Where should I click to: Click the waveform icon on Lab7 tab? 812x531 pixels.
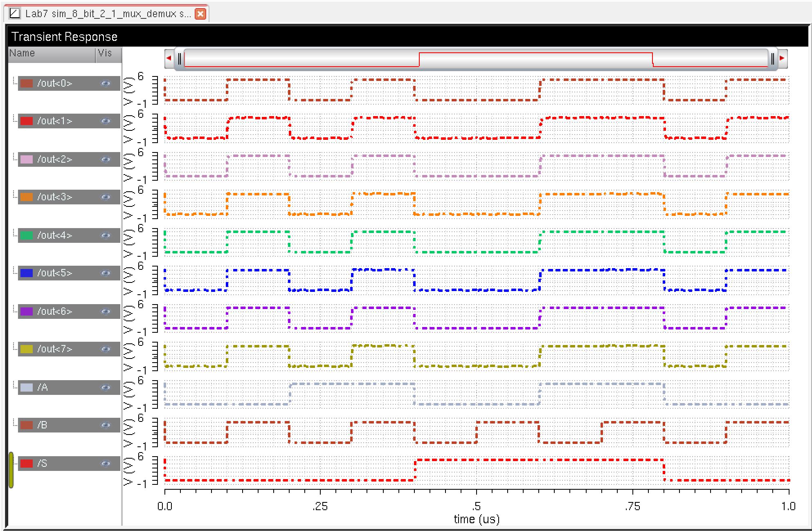coord(15,13)
